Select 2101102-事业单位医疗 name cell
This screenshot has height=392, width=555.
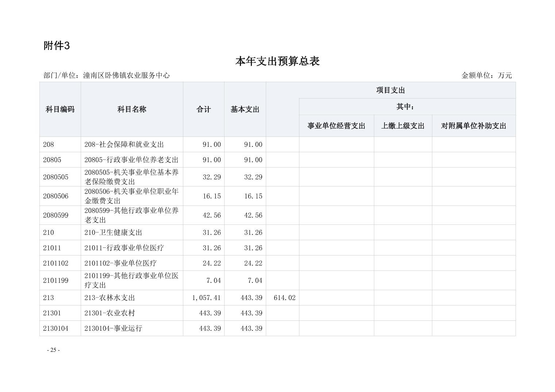click(x=132, y=263)
